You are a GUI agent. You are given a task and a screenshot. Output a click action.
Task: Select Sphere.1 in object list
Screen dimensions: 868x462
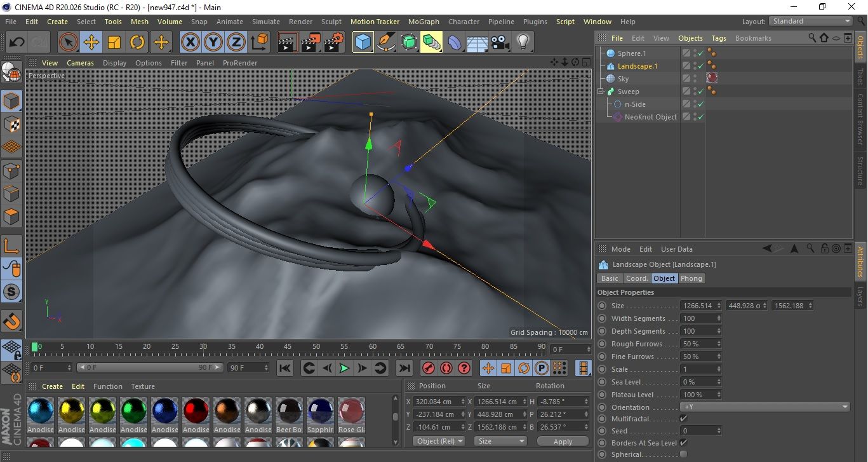point(632,53)
